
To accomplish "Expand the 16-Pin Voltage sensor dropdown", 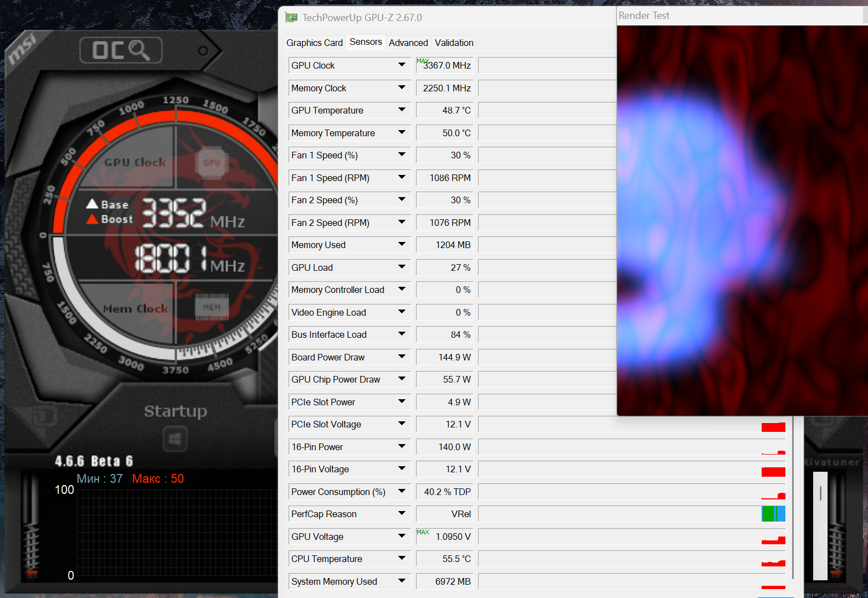I will pos(402,469).
